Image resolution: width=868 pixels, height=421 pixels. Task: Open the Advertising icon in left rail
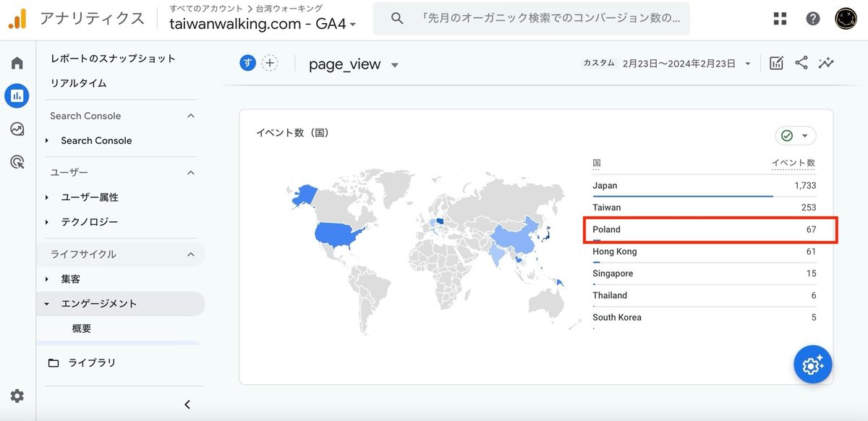click(x=17, y=162)
